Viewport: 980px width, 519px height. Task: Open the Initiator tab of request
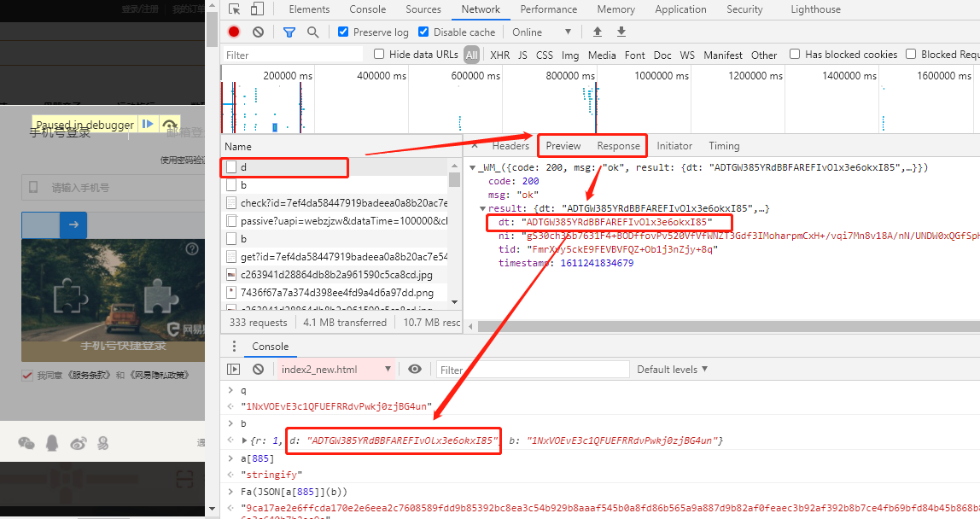[674, 146]
